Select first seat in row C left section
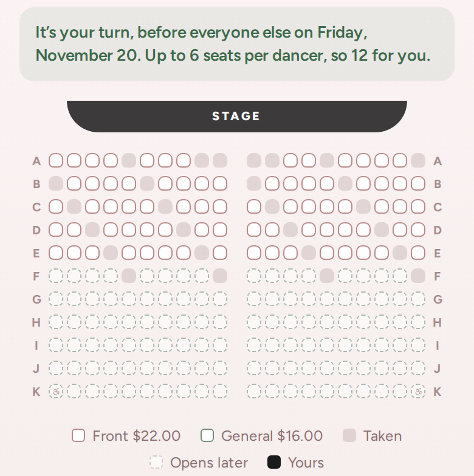The width and height of the screenshot is (474, 476). click(x=56, y=206)
